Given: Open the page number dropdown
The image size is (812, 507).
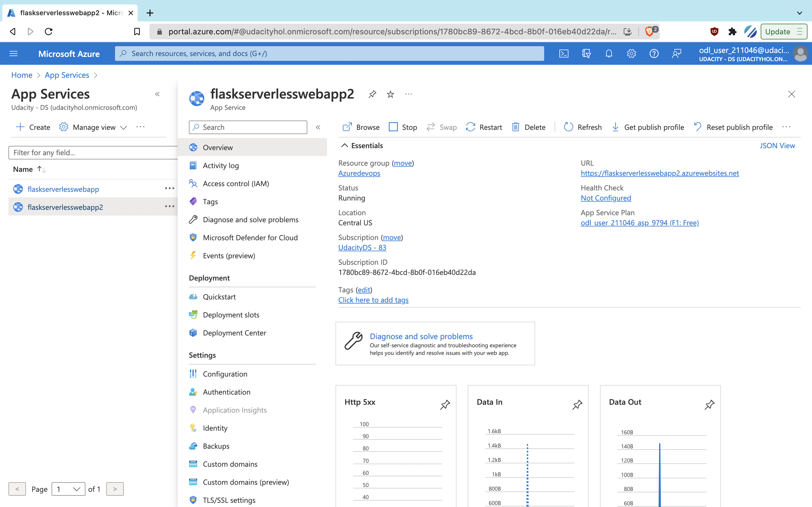Looking at the screenshot, I should pos(69,489).
